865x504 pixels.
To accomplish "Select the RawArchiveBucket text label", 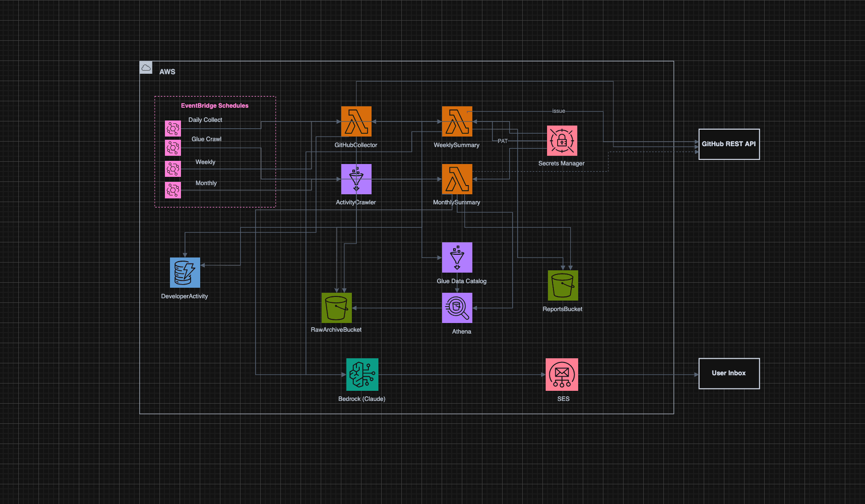I will tap(336, 330).
